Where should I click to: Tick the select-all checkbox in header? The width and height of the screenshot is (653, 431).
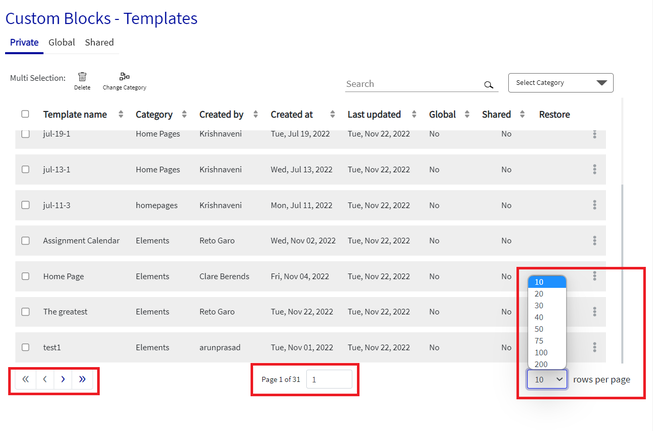(25, 114)
